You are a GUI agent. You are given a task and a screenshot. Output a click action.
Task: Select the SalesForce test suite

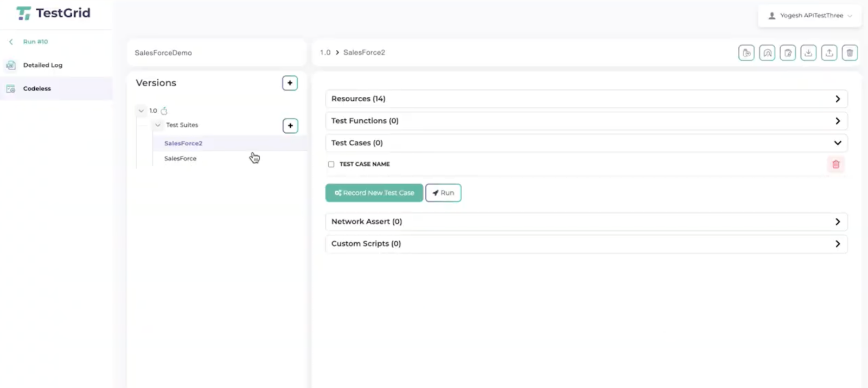(180, 159)
